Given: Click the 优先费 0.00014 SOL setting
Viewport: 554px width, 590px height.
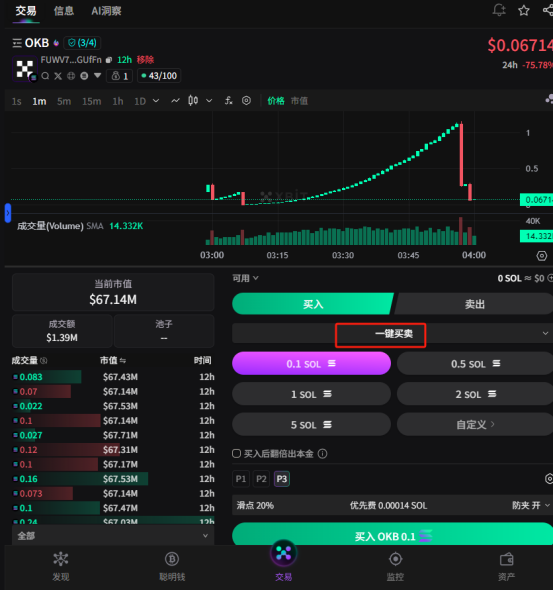Looking at the screenshot, I should pos(388,505).
